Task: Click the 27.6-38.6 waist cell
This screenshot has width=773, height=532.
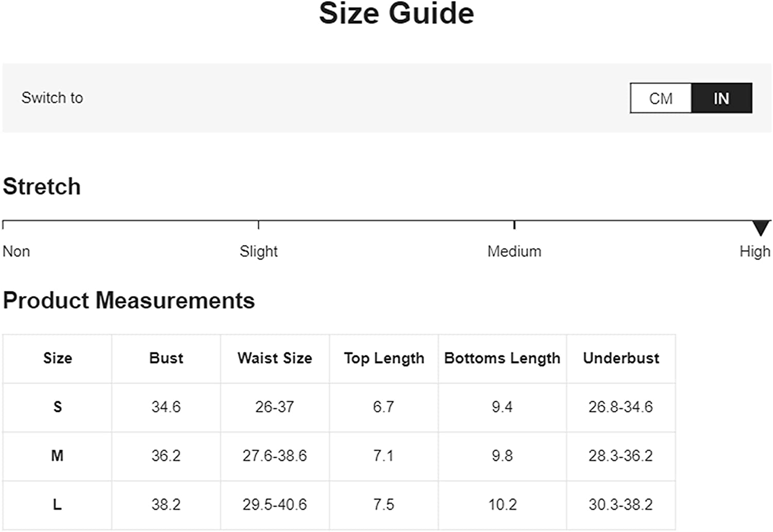Action: (275, 456)
